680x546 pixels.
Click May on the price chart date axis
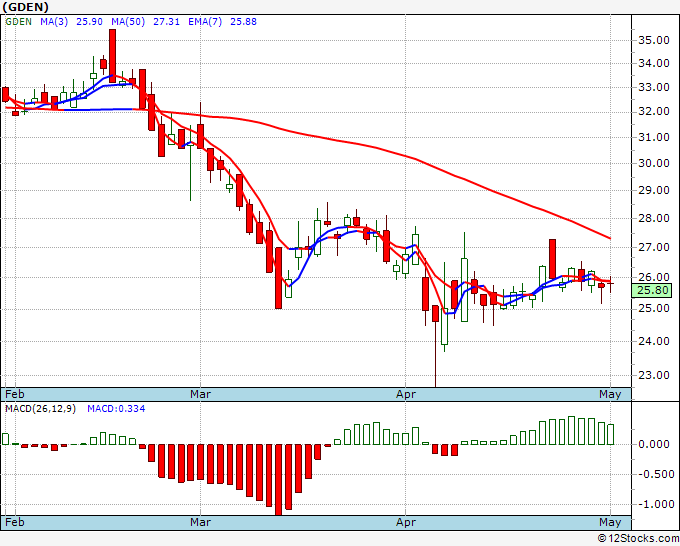click(610, 394)
